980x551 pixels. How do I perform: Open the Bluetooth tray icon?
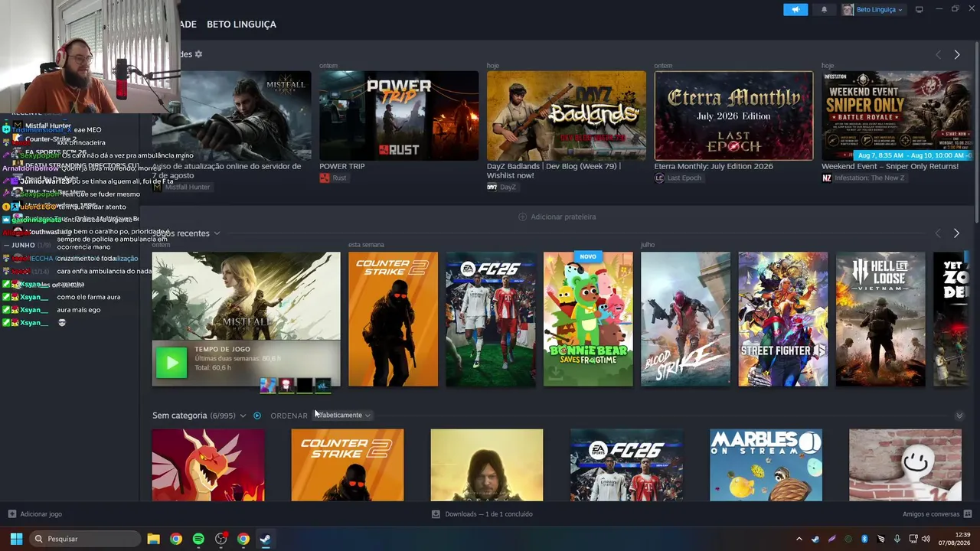tap(864, 539)
